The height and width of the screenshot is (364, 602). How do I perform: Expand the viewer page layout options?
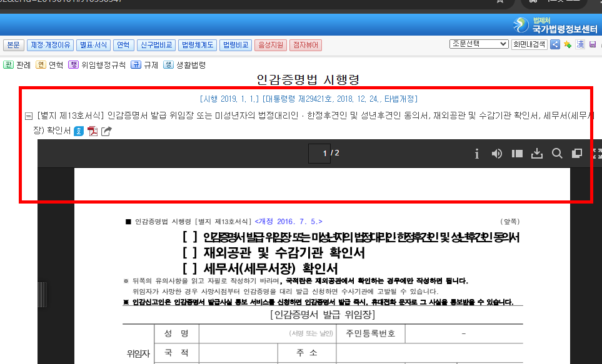click(517, 154)
